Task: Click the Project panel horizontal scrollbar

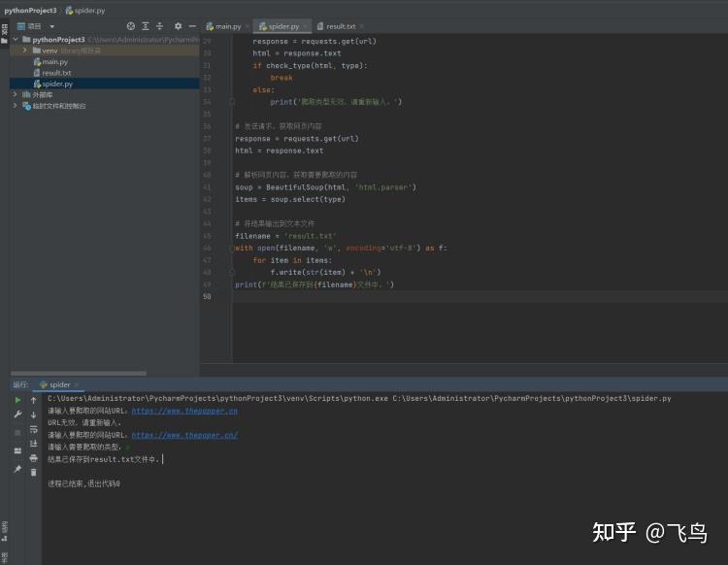Action: click(x=79, y=373)
